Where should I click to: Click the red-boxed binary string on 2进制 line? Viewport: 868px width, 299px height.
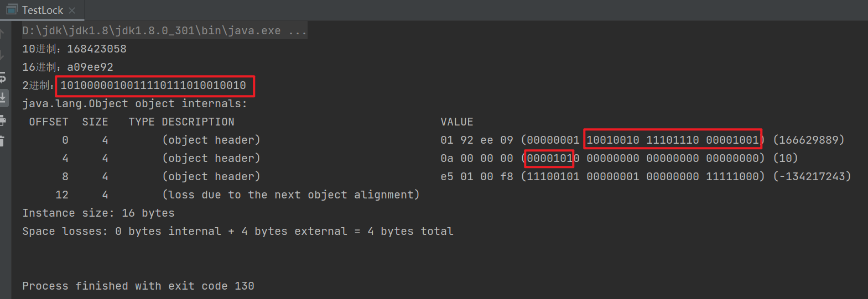click(153, 86)
